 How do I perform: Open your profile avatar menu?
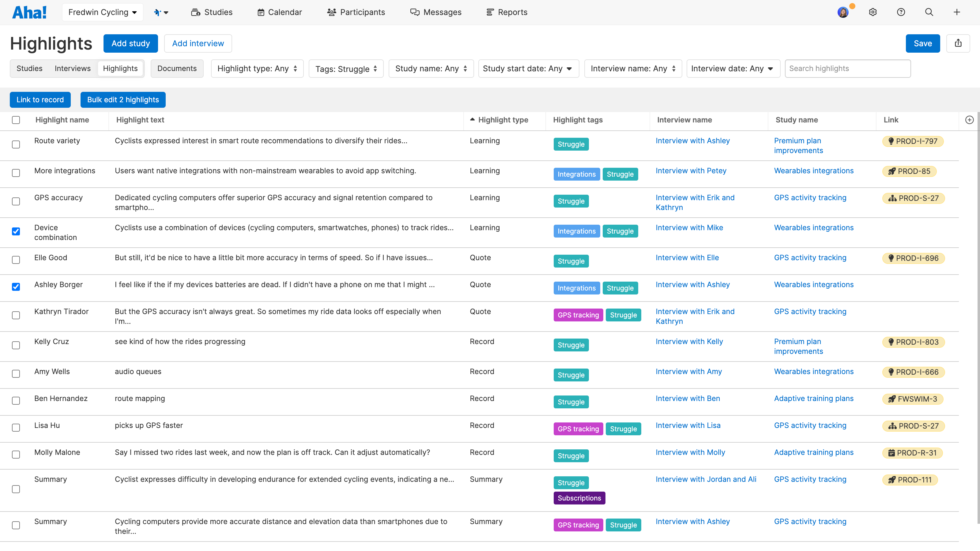tap(843, 12)
